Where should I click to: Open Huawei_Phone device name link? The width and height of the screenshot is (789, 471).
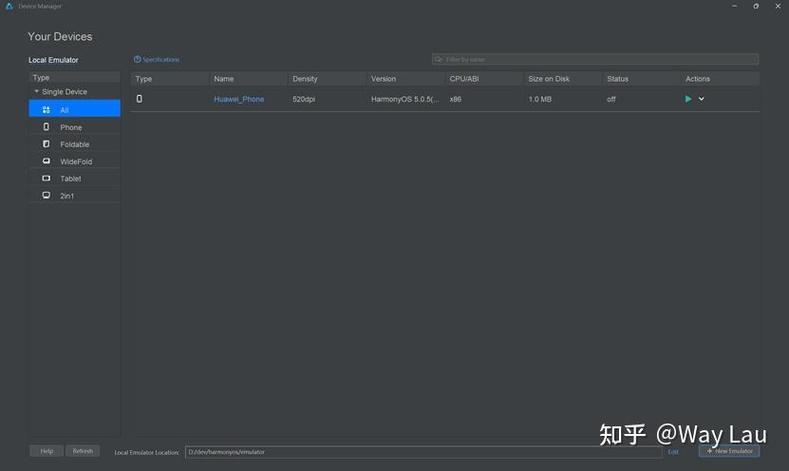tap(239, 99)
